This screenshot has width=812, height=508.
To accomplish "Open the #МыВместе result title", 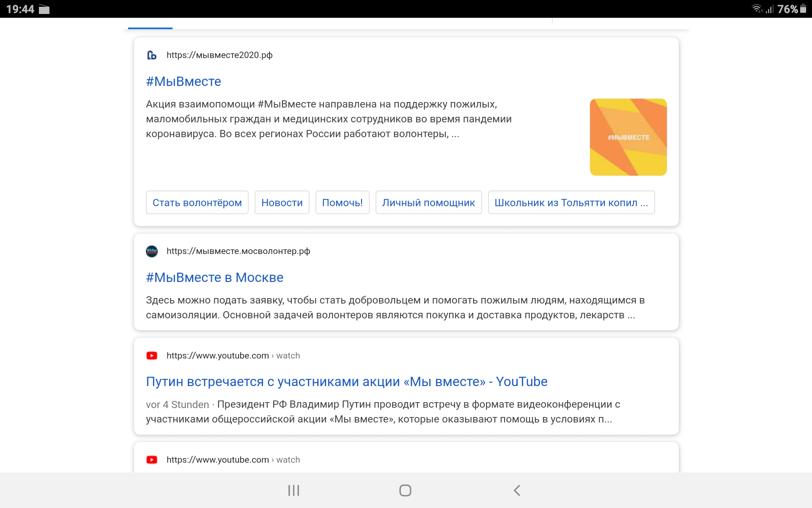I will pos(183,81).
